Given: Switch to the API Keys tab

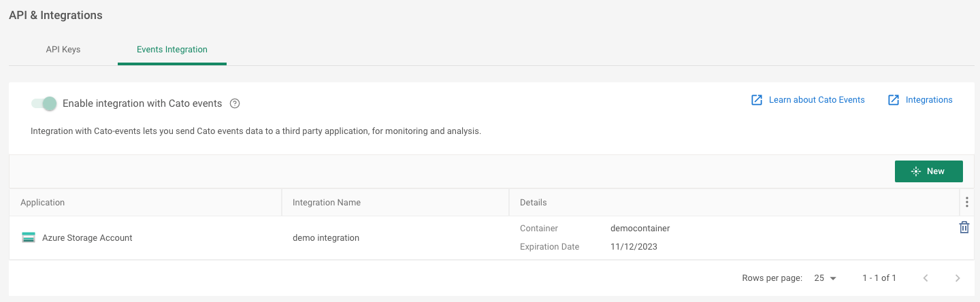Looking at the screenshot, I should point(63,50).
